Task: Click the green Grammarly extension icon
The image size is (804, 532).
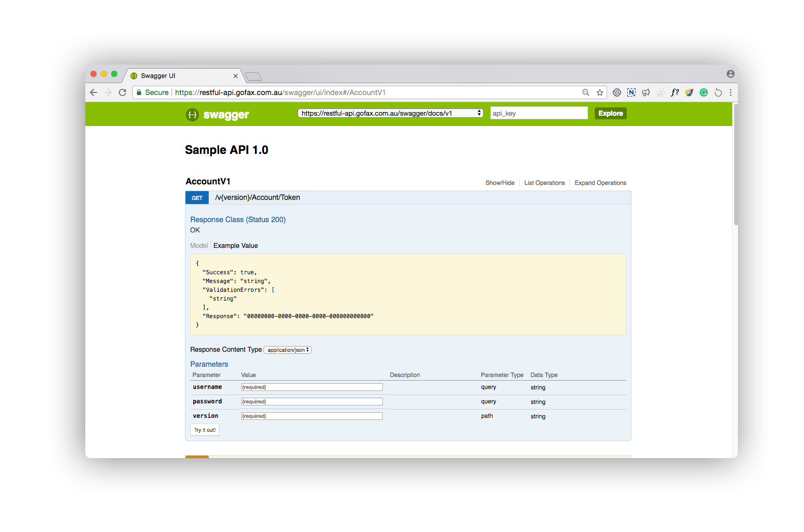Action: [x=704, y=92]
